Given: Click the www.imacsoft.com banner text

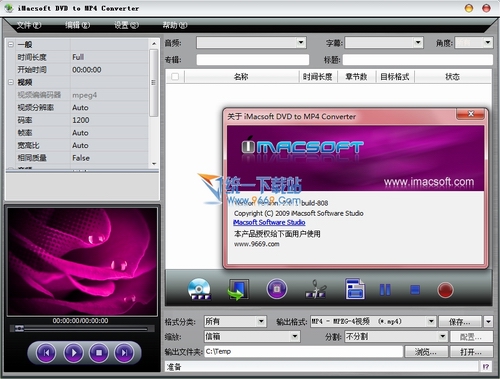Looking at the screenshot, I should click(429, 182).
